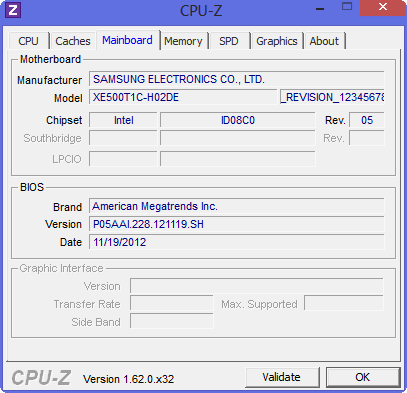Open the Caches tab
The image size is (407, 393).
click(x=73, y=41)
